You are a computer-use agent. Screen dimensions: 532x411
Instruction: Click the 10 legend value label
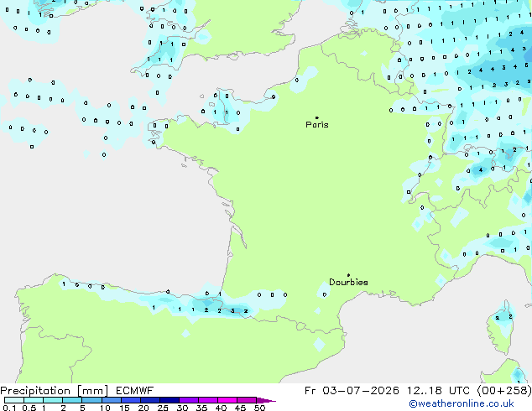(x=105, y=408)
